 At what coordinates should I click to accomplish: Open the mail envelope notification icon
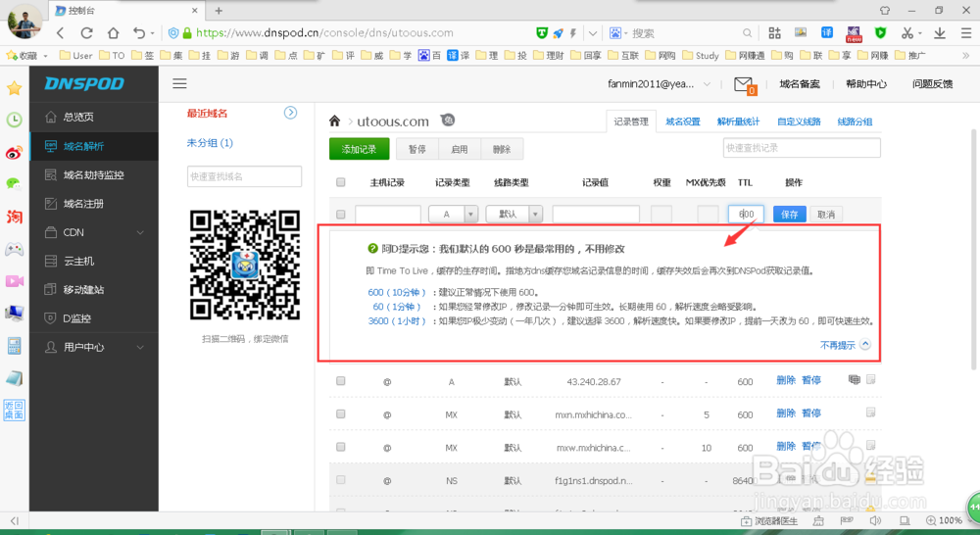[x=744, y=84]
